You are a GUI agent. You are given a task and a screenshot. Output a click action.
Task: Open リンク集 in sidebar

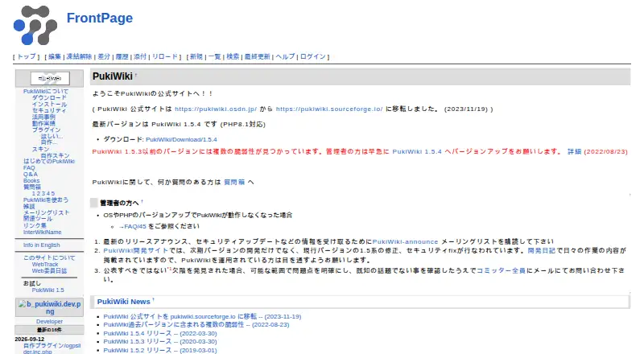coord(35,225)
